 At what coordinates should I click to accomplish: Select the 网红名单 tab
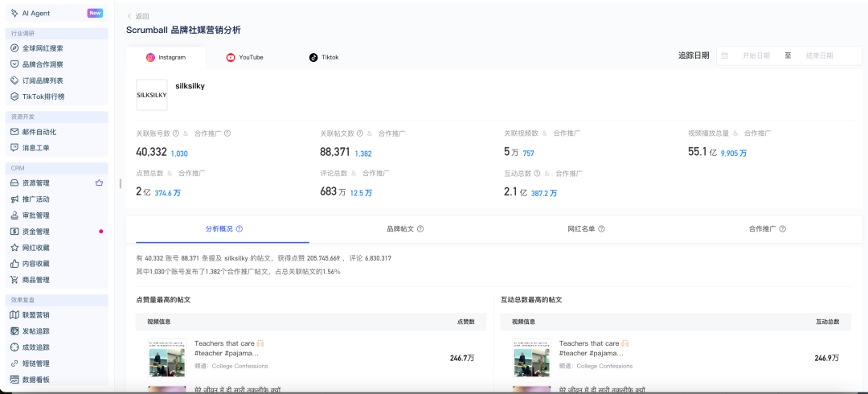tap(586, 229)
